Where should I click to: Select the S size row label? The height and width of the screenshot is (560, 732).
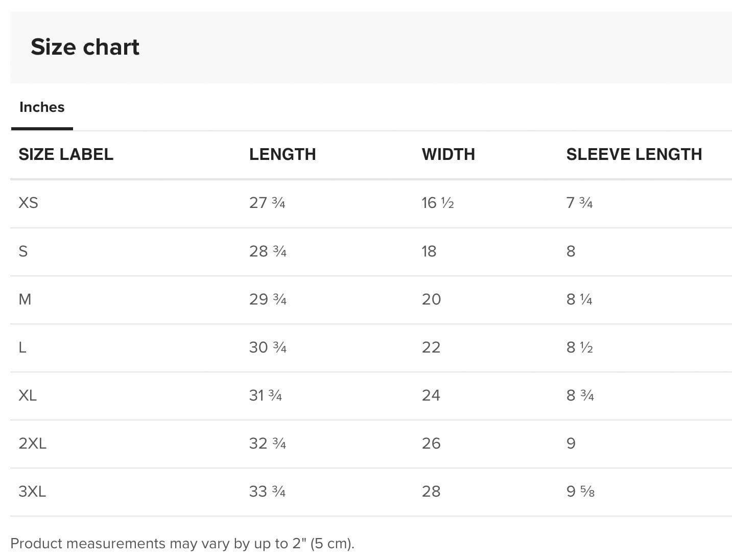pyautogui.click(x=23, y=251)
